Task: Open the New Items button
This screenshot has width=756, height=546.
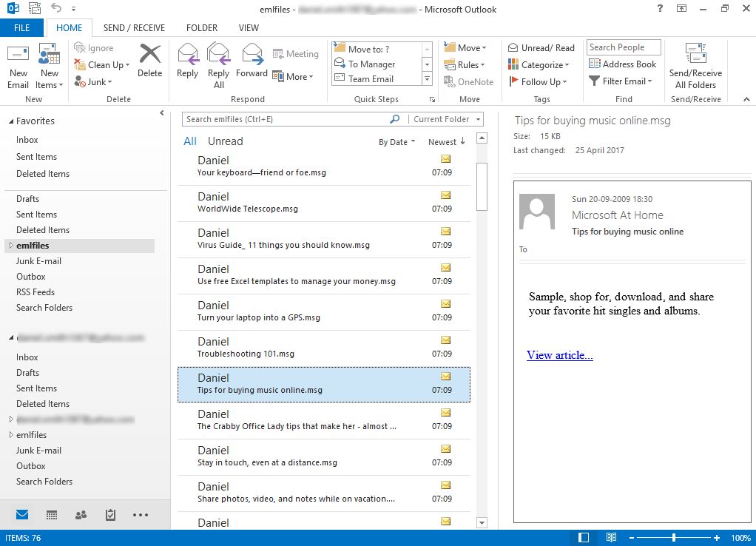Action: [x=49, y=66]
